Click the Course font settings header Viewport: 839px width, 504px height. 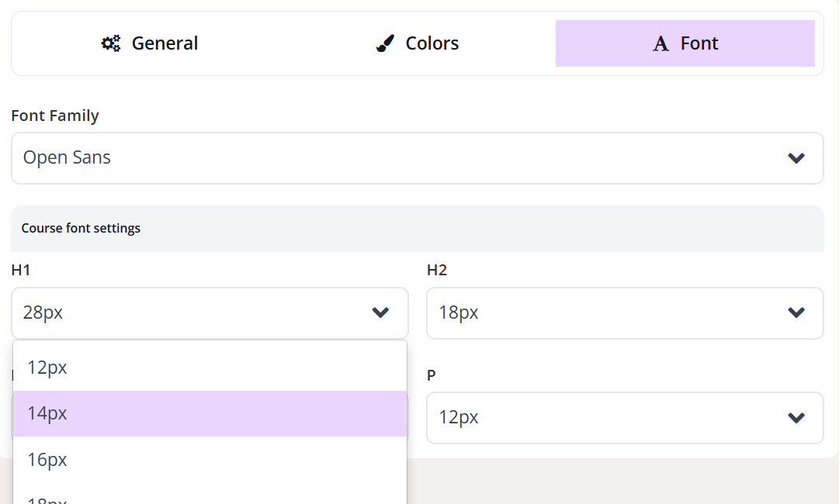point(81,229)
